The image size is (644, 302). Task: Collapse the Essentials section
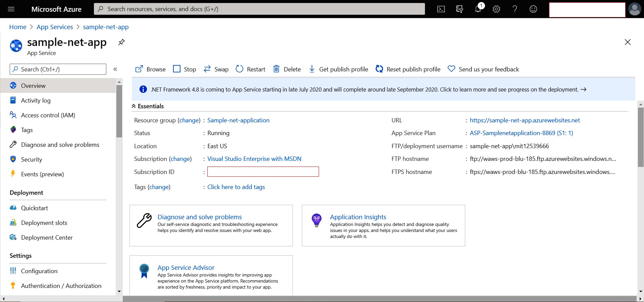pos(134,106)
